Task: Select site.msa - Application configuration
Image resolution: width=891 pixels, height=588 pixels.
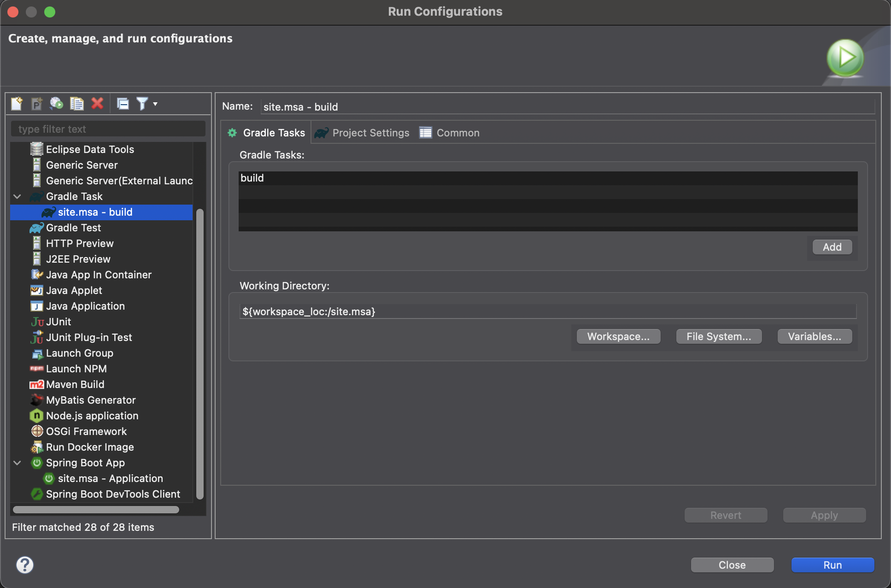Action: (x=110, y=479)
